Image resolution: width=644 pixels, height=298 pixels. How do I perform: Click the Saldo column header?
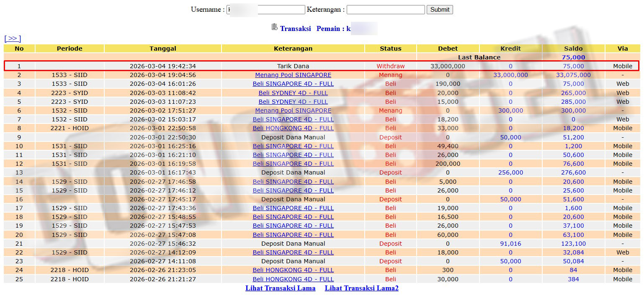click(573, 49)
